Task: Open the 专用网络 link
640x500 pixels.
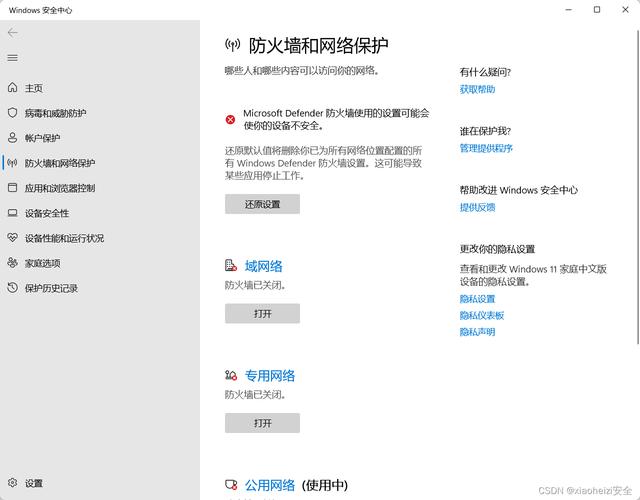Action: (270, 376)
